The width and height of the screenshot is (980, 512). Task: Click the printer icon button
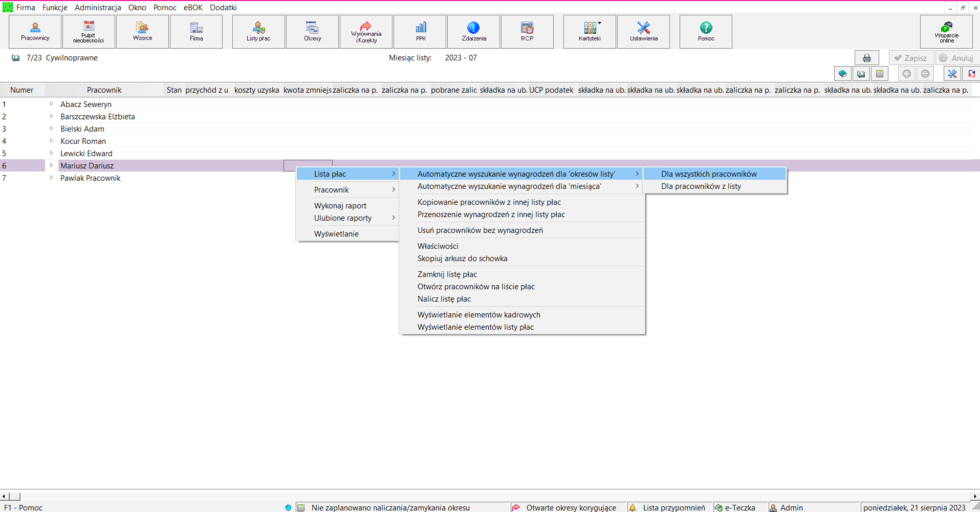tap(867, 58)
